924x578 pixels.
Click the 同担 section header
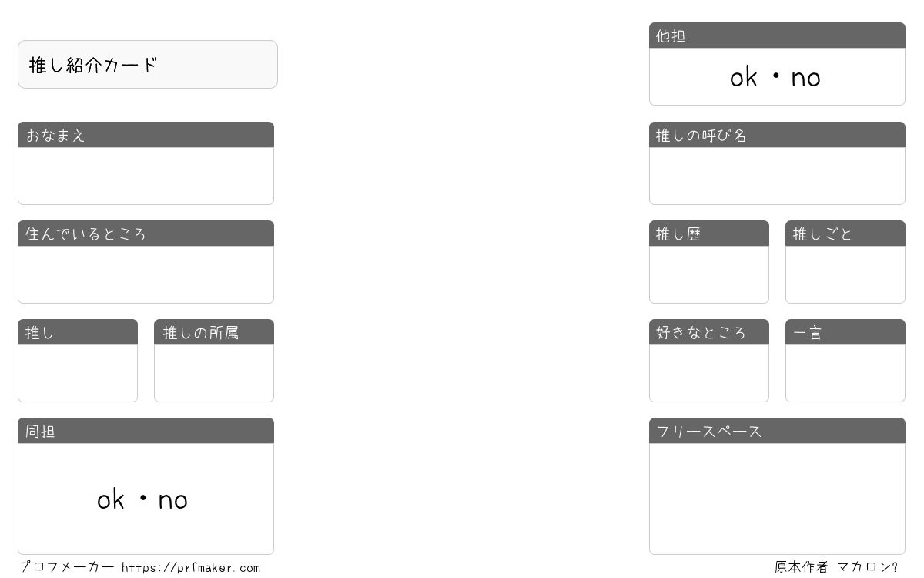[x=146, y=431]
